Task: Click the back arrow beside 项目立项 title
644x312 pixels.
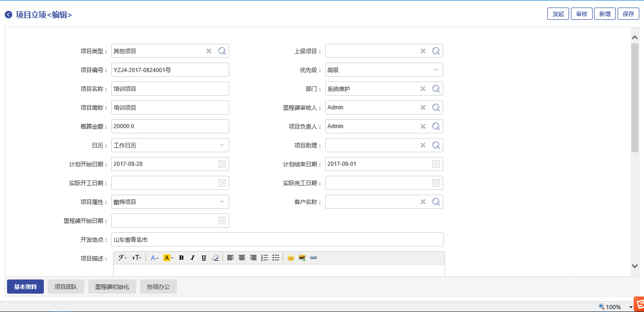Action: click(8, 15)
